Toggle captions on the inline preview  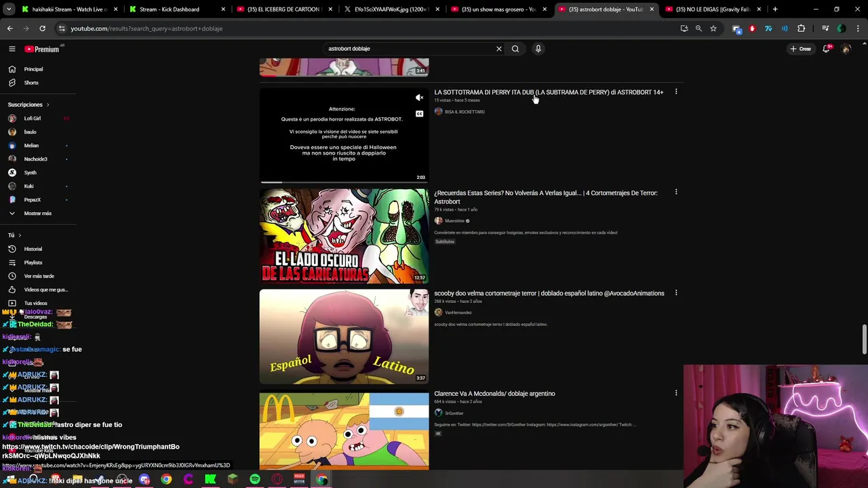pos(419,113)
